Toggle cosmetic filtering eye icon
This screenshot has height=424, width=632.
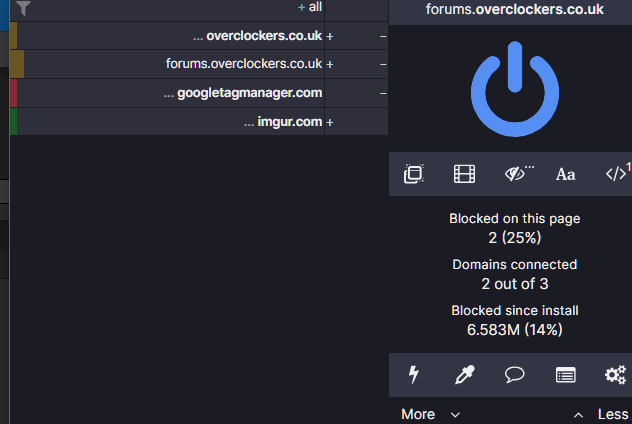[x=516, y=174]
